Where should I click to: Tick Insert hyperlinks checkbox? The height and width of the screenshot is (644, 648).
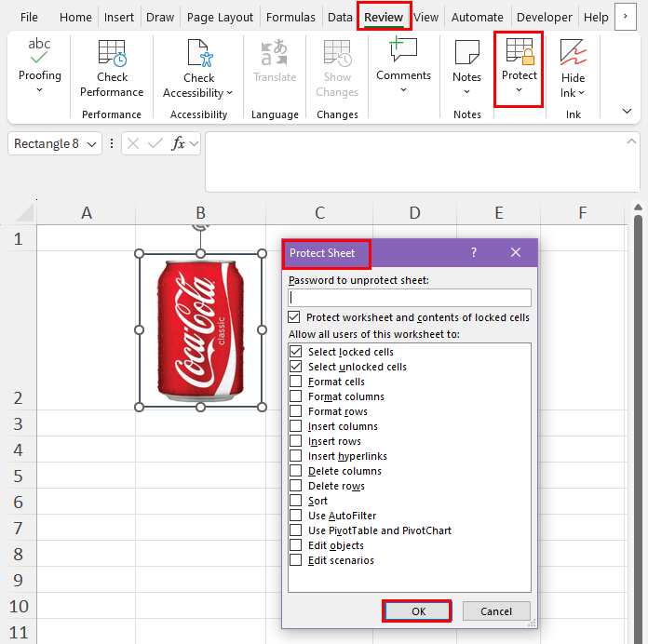(295, 456)
